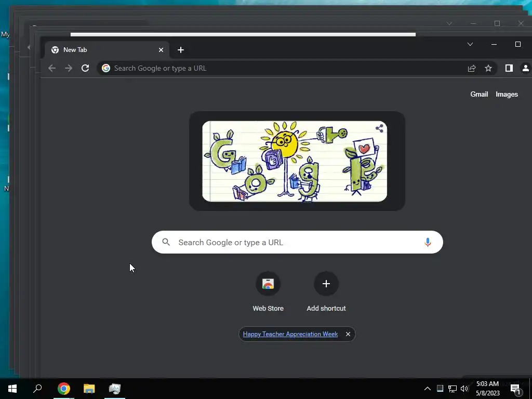Click the forward navigation arrow
The width and height of the screenshot is (532, 399).
pos(69,68)
